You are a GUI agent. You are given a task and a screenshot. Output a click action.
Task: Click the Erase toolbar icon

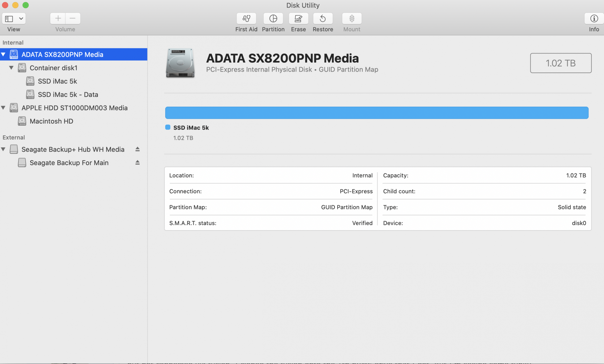(x=298, y=18)
